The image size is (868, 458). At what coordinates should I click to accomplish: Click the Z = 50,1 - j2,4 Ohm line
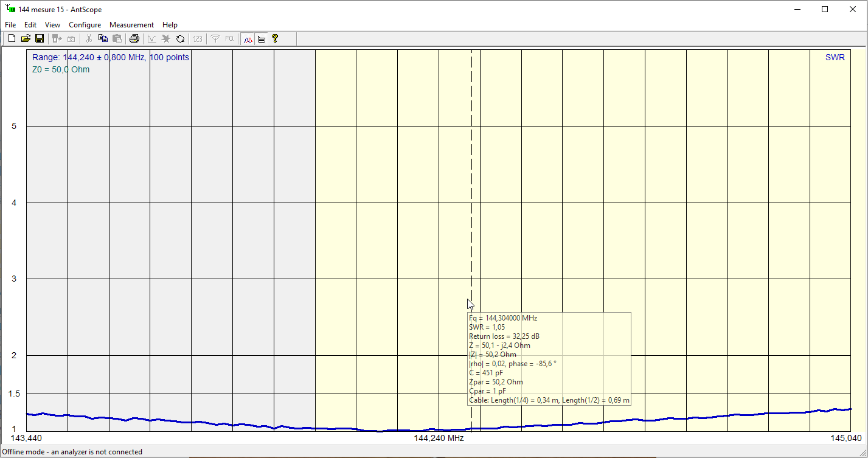tap(499, 345)
